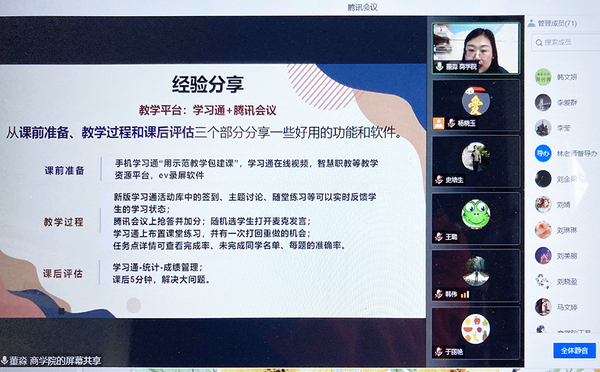Image resolution: width=600 pixels, height=372 pixels.
Task: Select member 马文婷 in the list
Action: tap(566, 307)
